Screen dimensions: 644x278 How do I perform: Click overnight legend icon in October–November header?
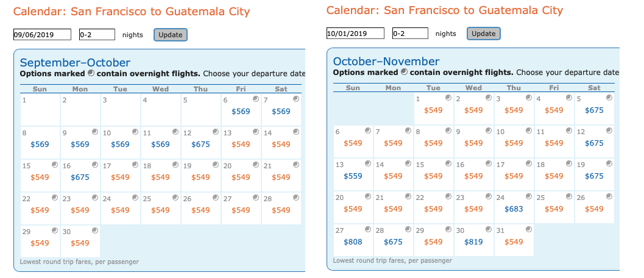pyautogui.click(x=404, y=72)
